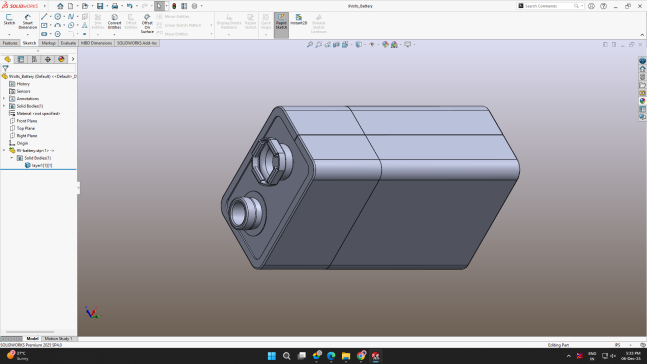647x364 pixels.
Task: Open SOLIDWORKS Resources in the task pane
Action: [x=642, y=69]
